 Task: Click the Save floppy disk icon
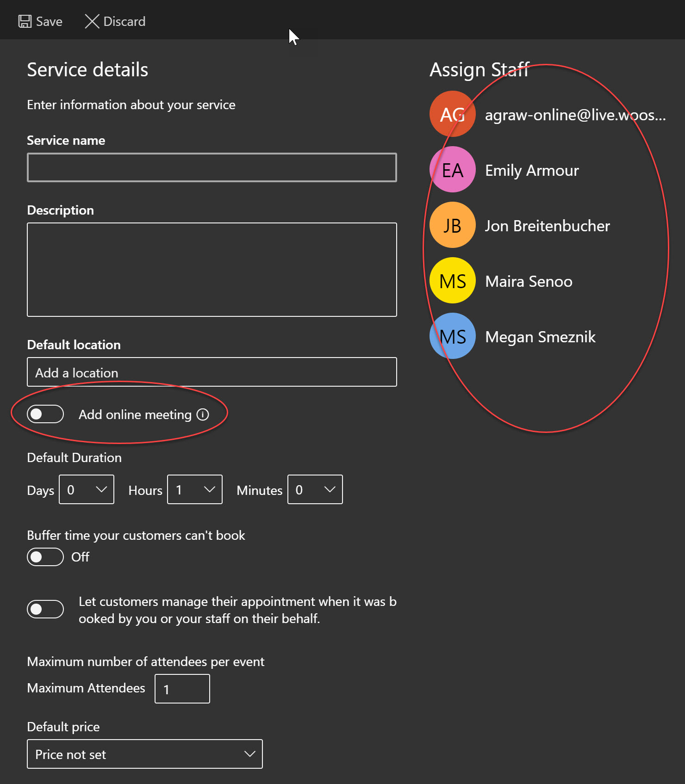(x=25, y=21)
